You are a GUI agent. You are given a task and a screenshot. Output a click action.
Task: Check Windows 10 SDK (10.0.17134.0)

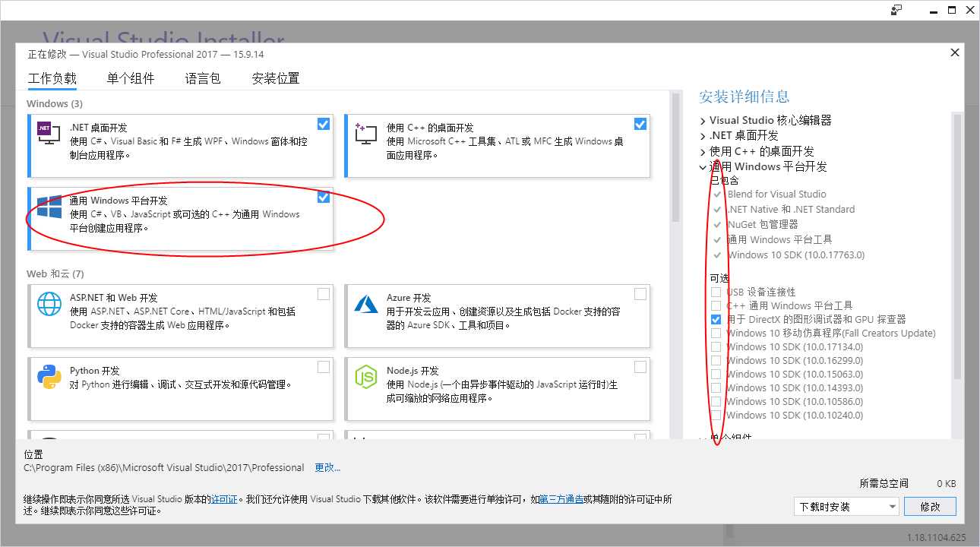pyautogui.click(x=716, y=346)
